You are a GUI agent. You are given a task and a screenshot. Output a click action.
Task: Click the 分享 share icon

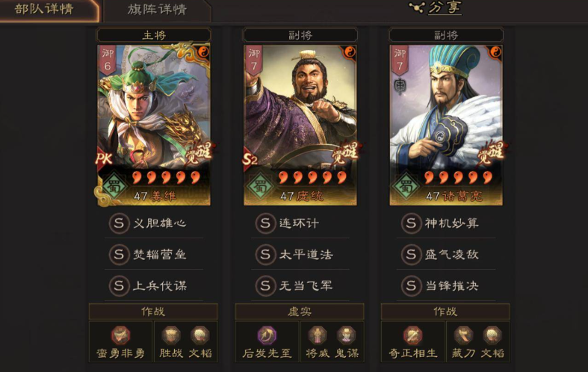(417, 7)
